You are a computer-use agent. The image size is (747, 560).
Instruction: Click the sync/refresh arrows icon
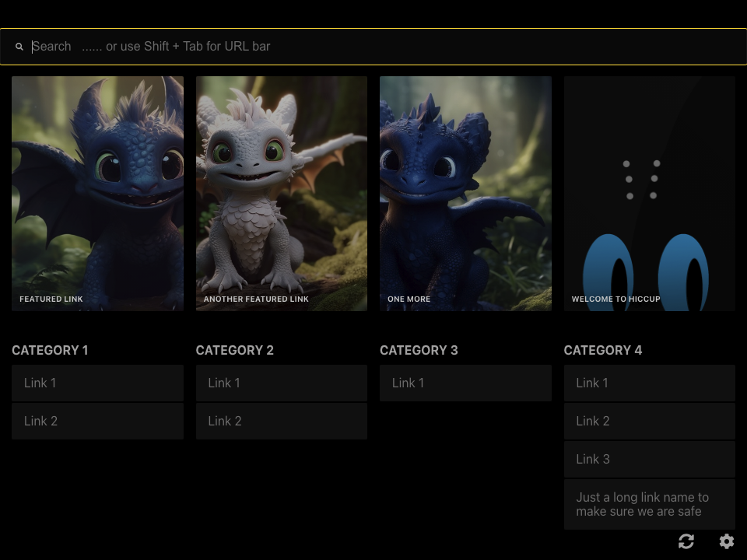[x=686, y=541]
